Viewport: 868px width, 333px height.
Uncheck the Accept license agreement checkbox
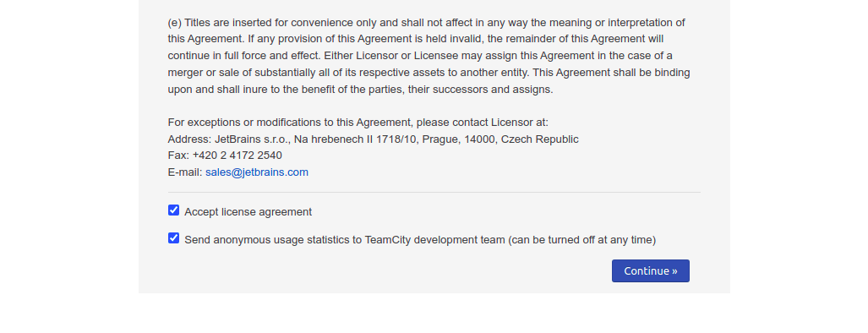174,210
